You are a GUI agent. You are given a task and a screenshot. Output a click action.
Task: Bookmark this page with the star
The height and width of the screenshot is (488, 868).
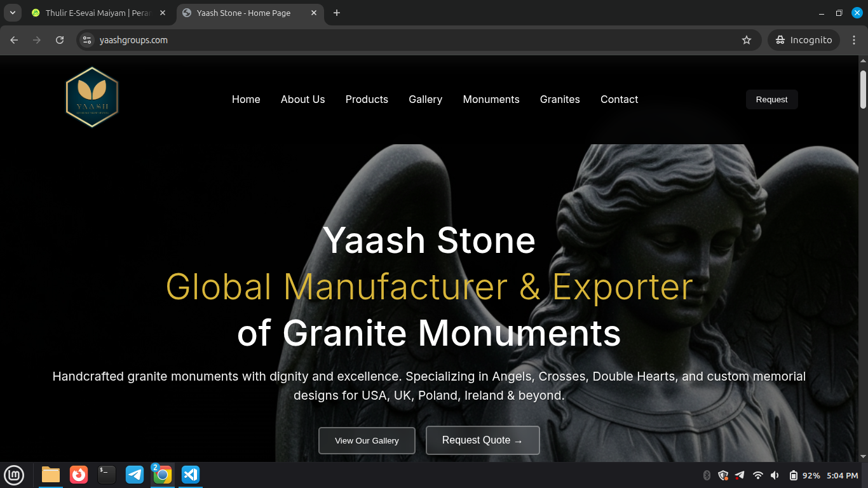[747, 40]
